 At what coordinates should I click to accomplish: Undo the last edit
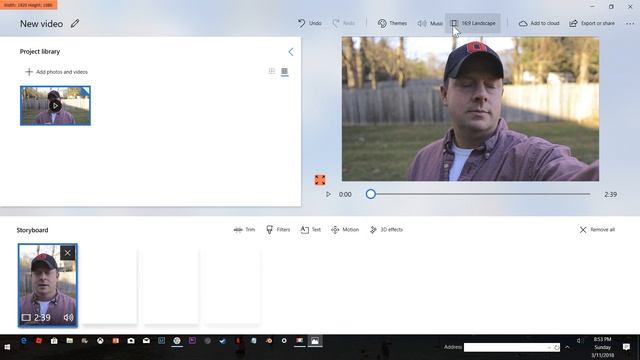[x=309, y=23]
